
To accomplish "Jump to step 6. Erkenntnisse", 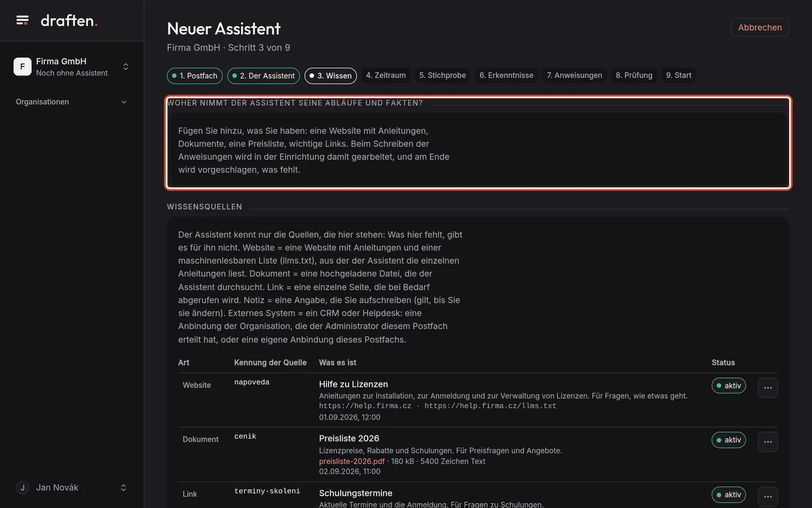I will coord(507,75).
